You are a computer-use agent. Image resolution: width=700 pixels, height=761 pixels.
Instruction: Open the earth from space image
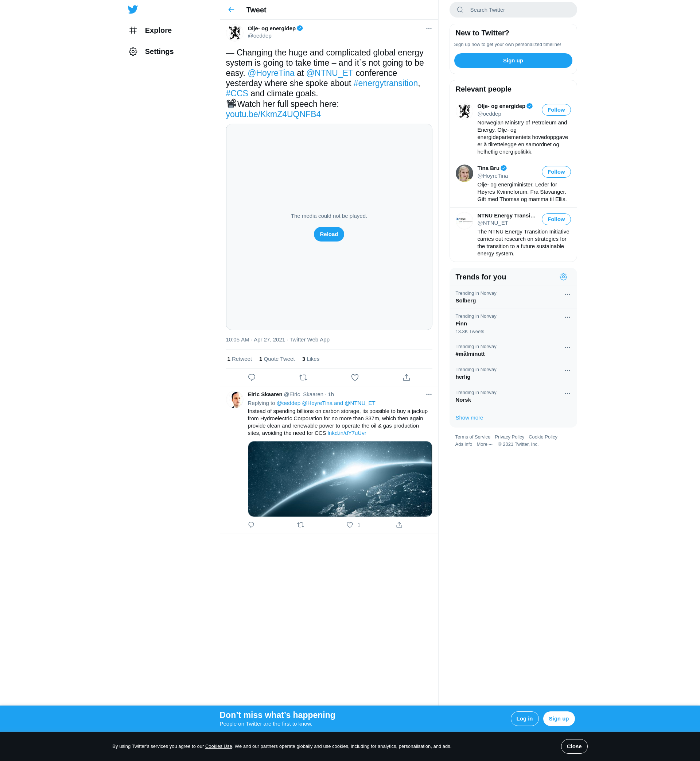pyautogui.click(x=340, y=479)
